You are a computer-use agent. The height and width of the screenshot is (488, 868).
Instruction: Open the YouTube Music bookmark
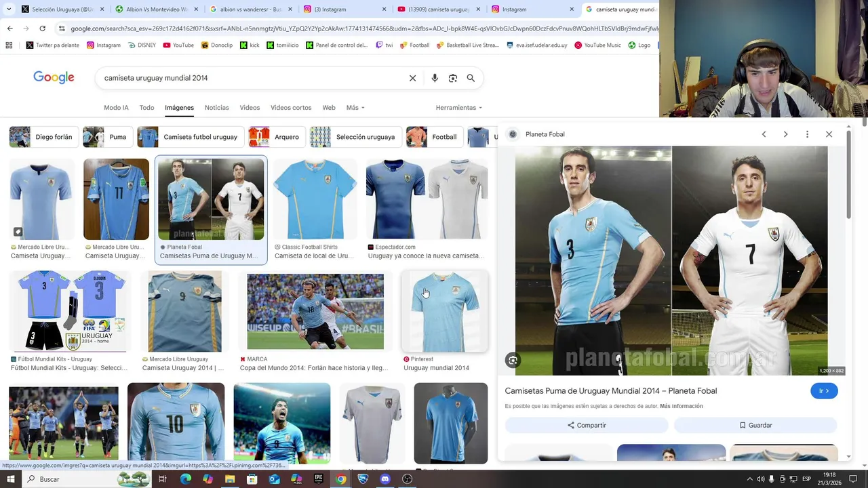[x=597, y=45]
